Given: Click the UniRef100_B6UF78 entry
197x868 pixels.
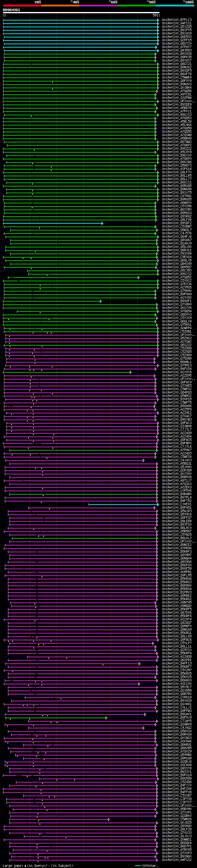Looking at the screenshot, I should tap(177, 74).
